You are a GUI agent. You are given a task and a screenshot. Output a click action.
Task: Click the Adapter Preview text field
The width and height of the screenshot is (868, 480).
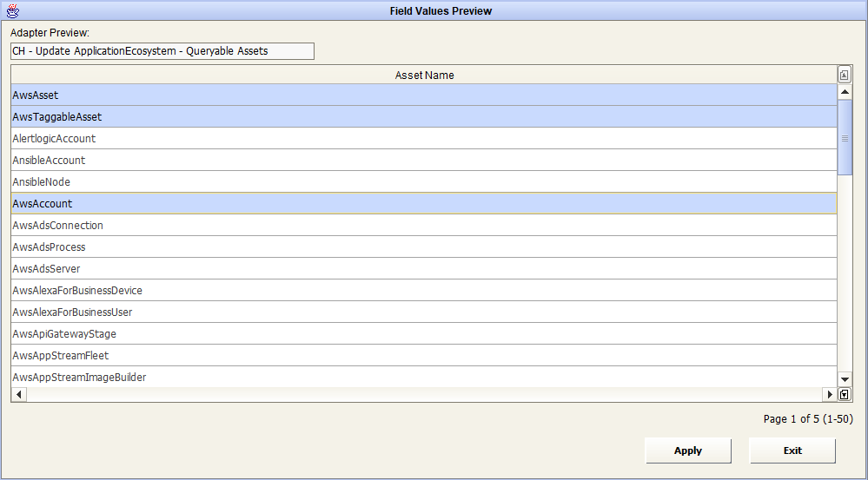point(162,51)
